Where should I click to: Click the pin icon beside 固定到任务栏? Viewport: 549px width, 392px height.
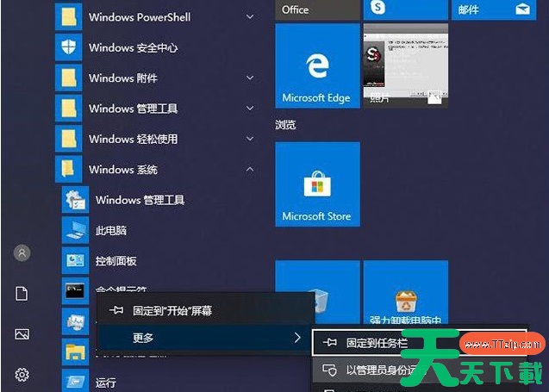click(329, 342)
